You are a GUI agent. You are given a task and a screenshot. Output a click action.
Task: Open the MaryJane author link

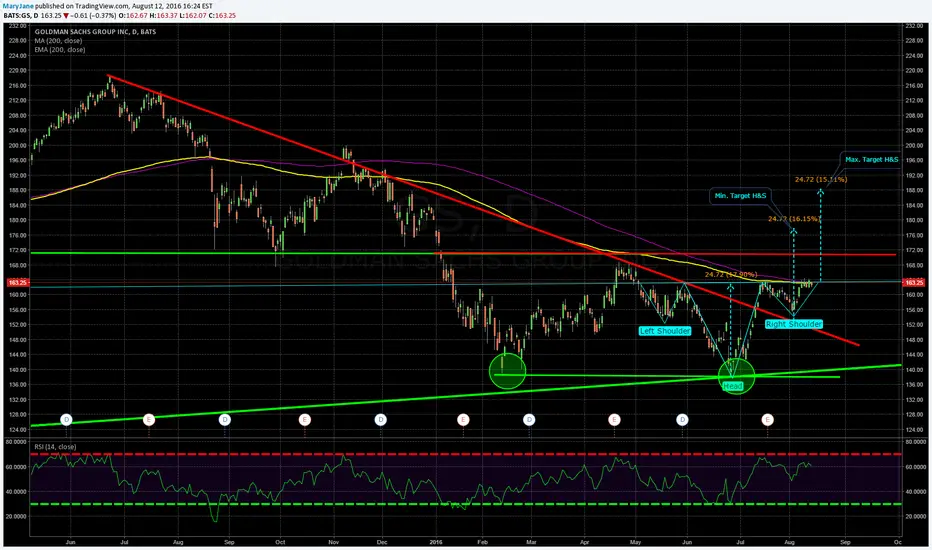(17, 6)
